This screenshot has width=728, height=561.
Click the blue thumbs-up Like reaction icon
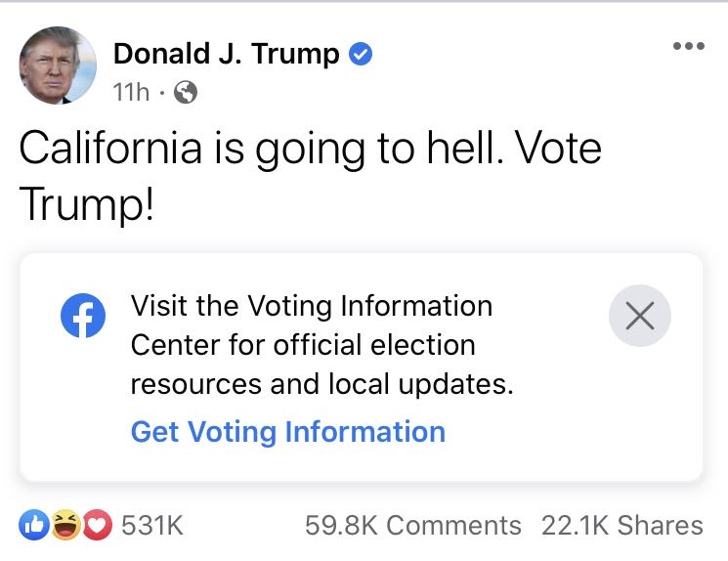pos(34,526)
